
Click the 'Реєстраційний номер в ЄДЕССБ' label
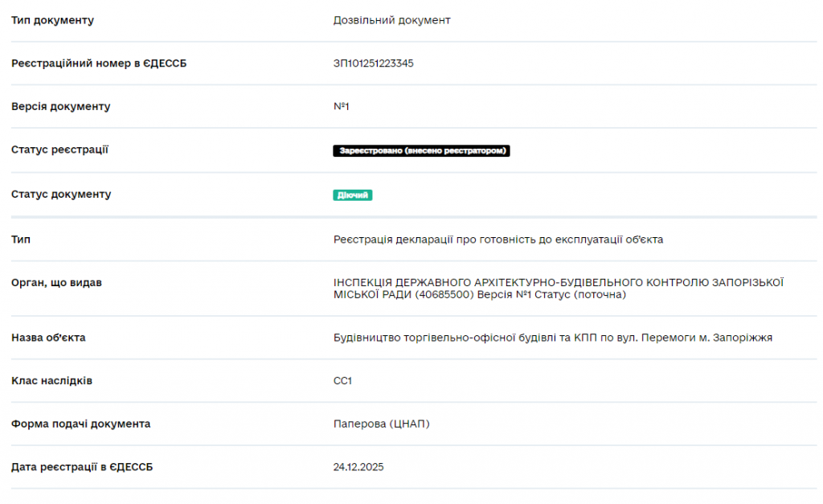(x=99, y=64)
